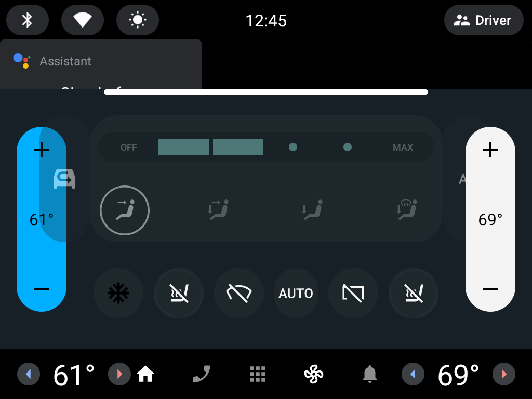Increase driver temperature with plus button
The width and height of the screenshot is (532, 399).
(x=42, y=150)
